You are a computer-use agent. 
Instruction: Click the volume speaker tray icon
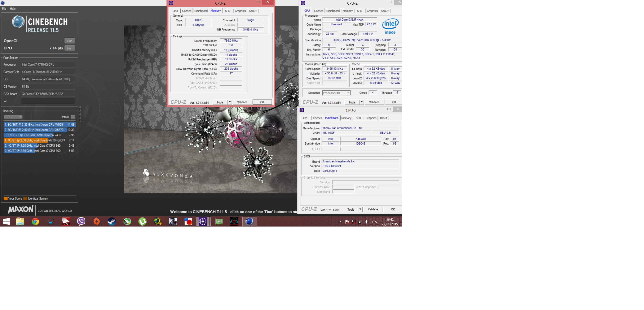366,222
